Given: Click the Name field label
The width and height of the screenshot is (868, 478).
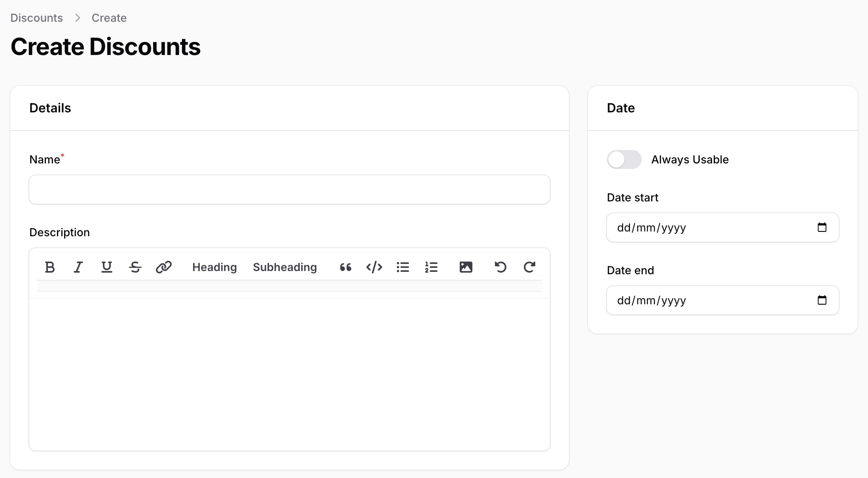Looking at the screenshot, I should pos(45,159).
